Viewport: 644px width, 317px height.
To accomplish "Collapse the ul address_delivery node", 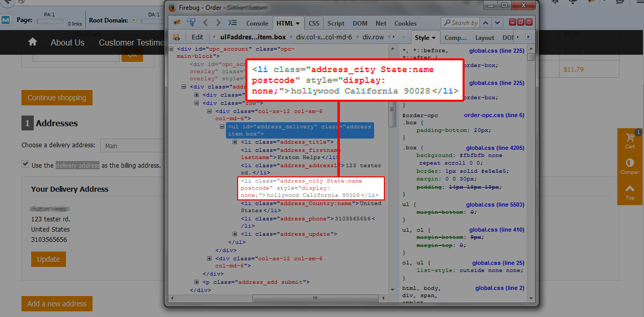I will coord(222,126).
